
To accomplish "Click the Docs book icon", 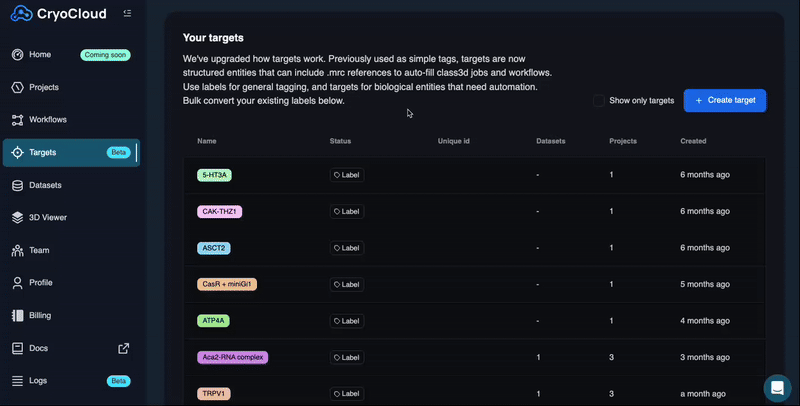I will [x=17, y=348].
